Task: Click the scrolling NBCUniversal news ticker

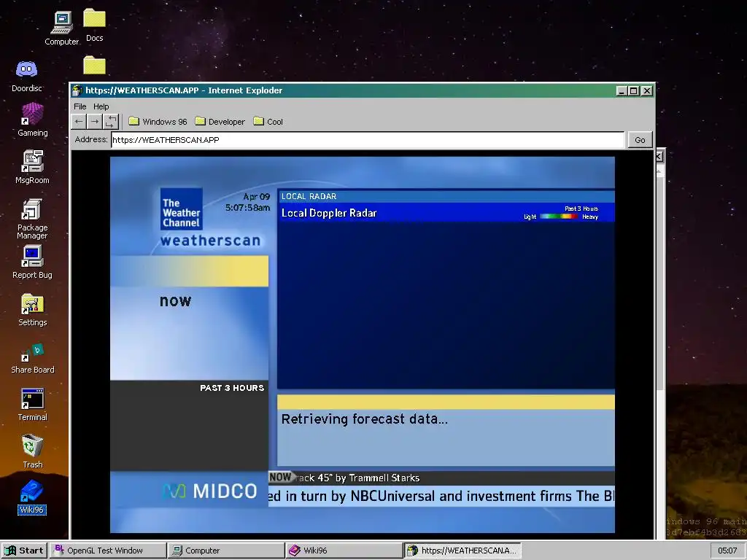Action: 441,496
